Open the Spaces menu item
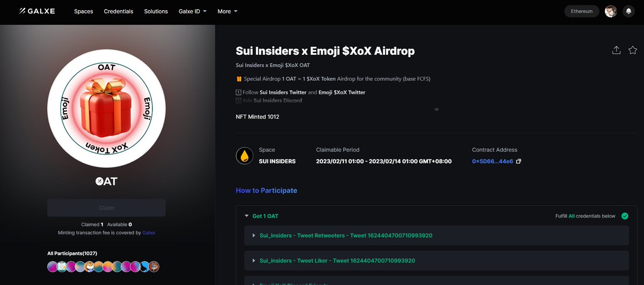644x285 pixels. point(84,11)
